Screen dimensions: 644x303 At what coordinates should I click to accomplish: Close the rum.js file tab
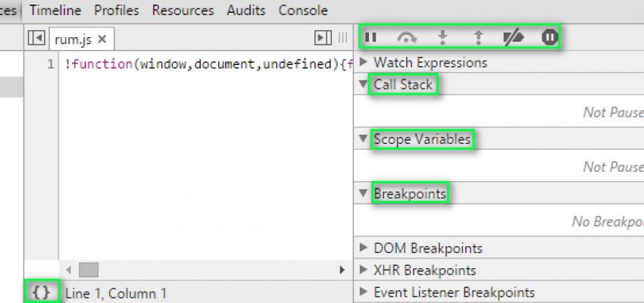(102, 38)
